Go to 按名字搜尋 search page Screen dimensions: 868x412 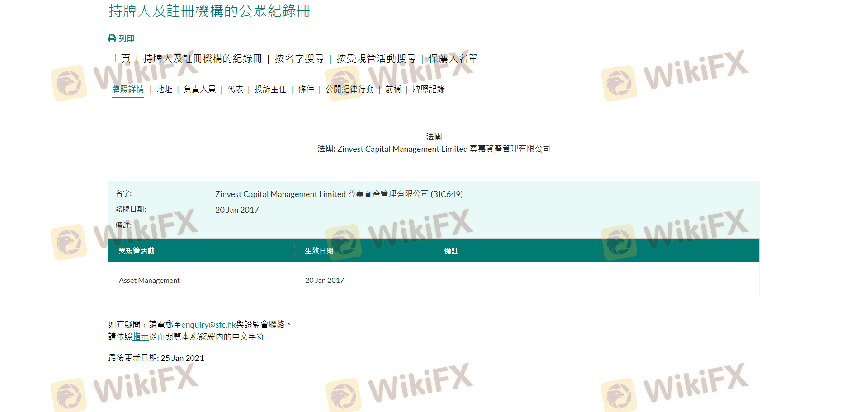(299, 59)
